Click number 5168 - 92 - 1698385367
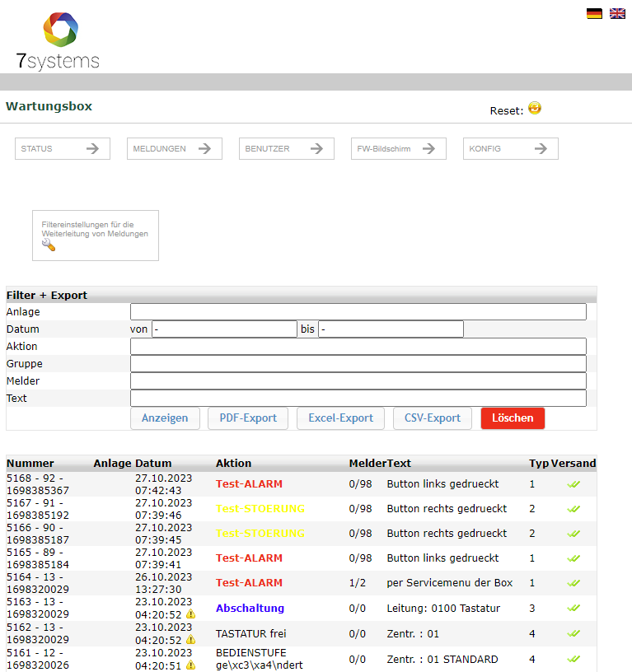The width and height of the screenshot is (632, 672). point(38,484)
